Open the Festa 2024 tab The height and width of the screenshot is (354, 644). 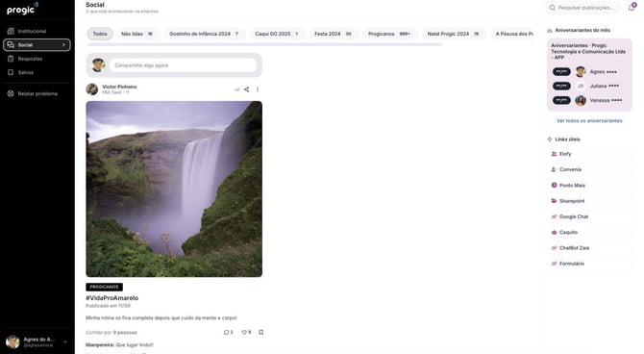333,34
